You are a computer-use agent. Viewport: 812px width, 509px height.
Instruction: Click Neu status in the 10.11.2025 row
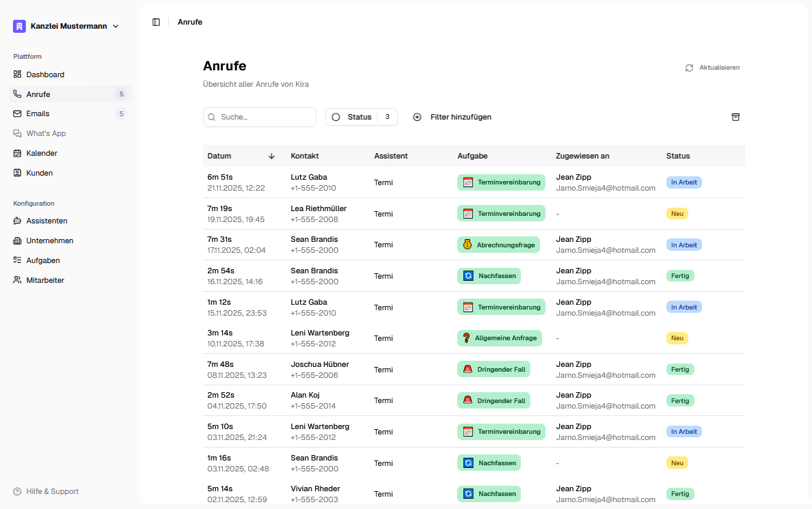pyautogui.click(x=677, y=338)
